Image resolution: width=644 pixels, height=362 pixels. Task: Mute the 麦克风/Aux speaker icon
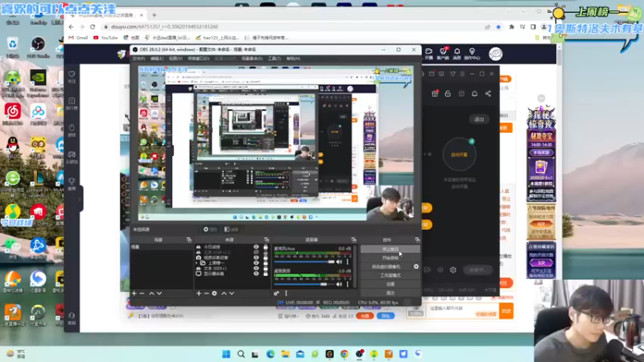pyautogui.click(x=339, y=262)
